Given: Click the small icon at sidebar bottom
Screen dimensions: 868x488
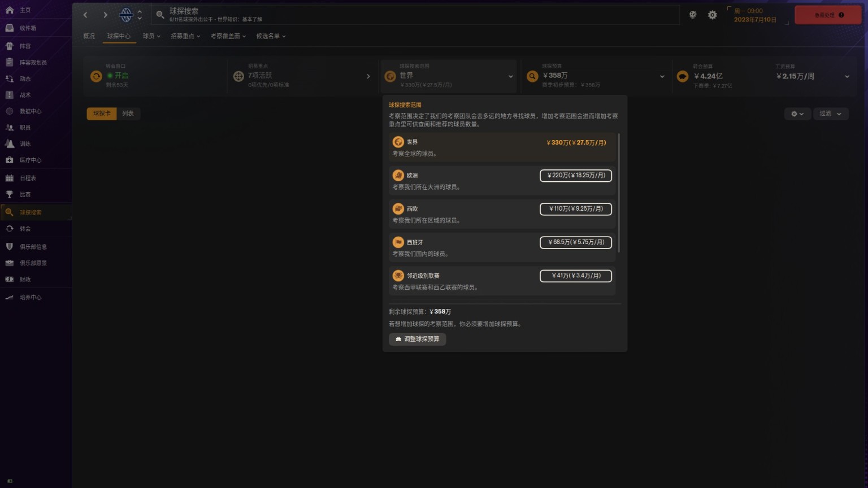Looking at the screenshot, I should pos(10,481).
